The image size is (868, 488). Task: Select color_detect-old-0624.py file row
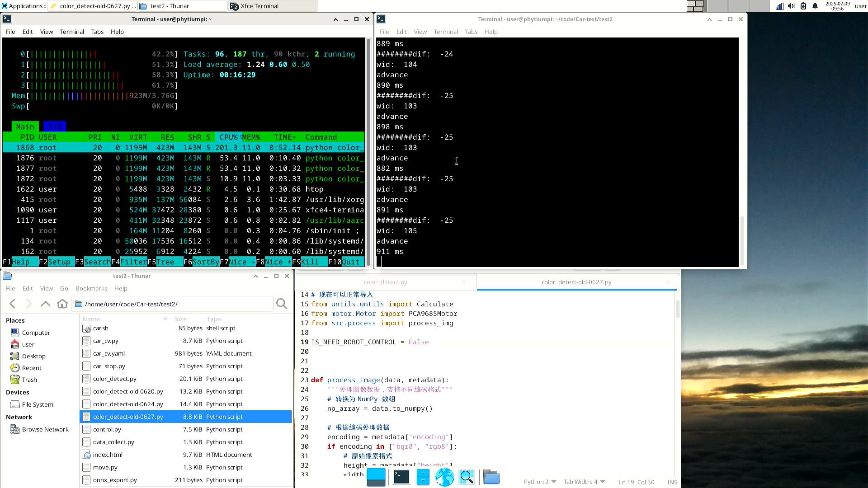click(185, 404)
